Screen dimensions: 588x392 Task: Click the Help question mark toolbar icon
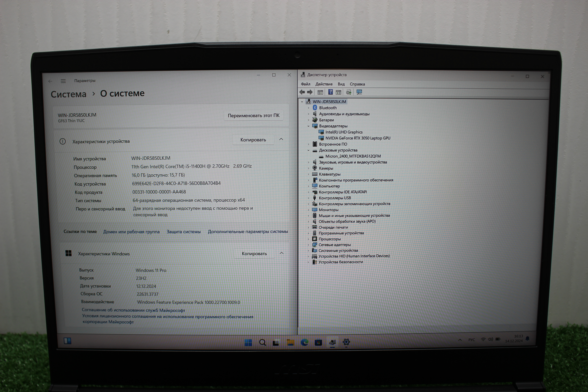(x=330, y=92)
